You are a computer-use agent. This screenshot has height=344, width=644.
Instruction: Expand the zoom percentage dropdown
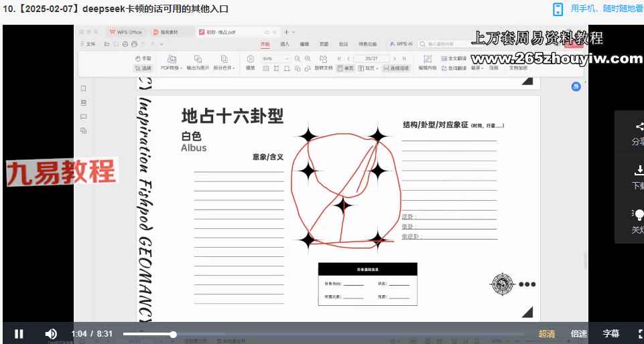point(287,59)
